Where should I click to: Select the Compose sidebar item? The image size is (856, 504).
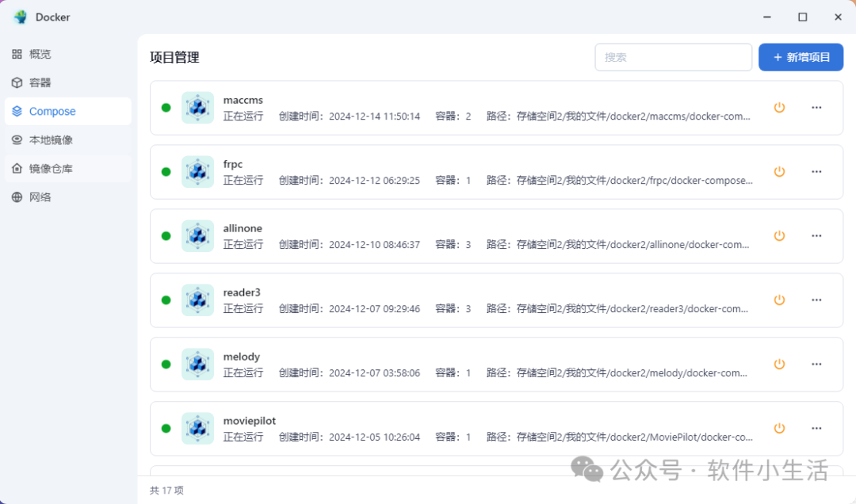click(x=67, y=112)
